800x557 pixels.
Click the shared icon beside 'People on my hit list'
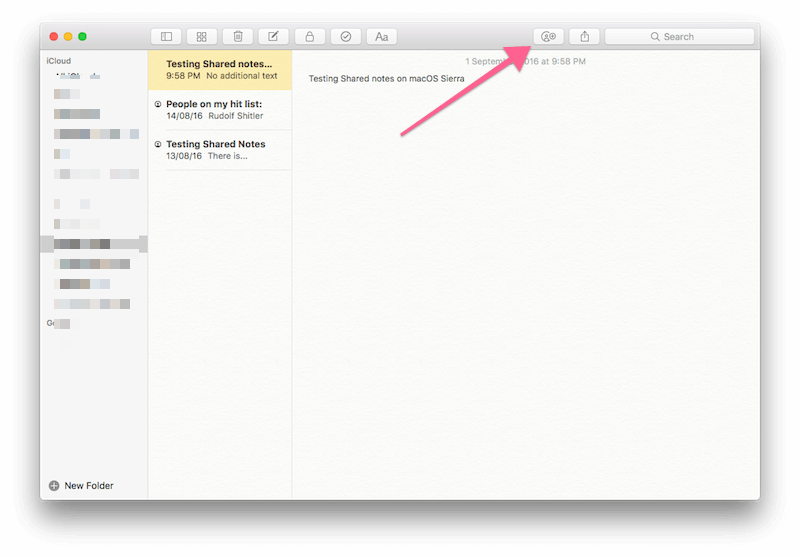pyautogui.click(x=159, y=104)
